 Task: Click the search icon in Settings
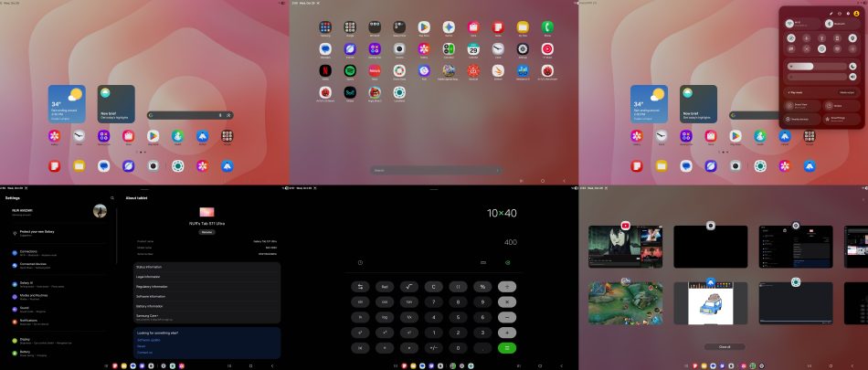coord(112,197)
